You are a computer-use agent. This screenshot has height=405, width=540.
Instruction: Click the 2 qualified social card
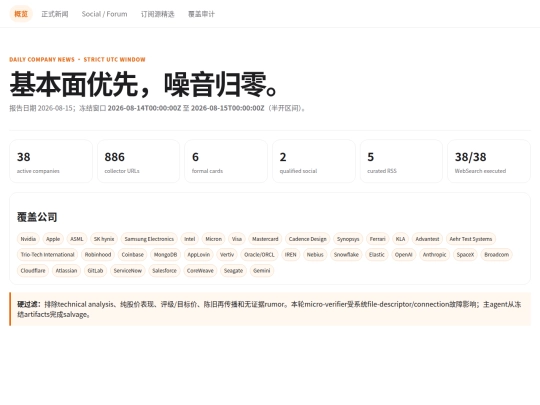(314, 161)
